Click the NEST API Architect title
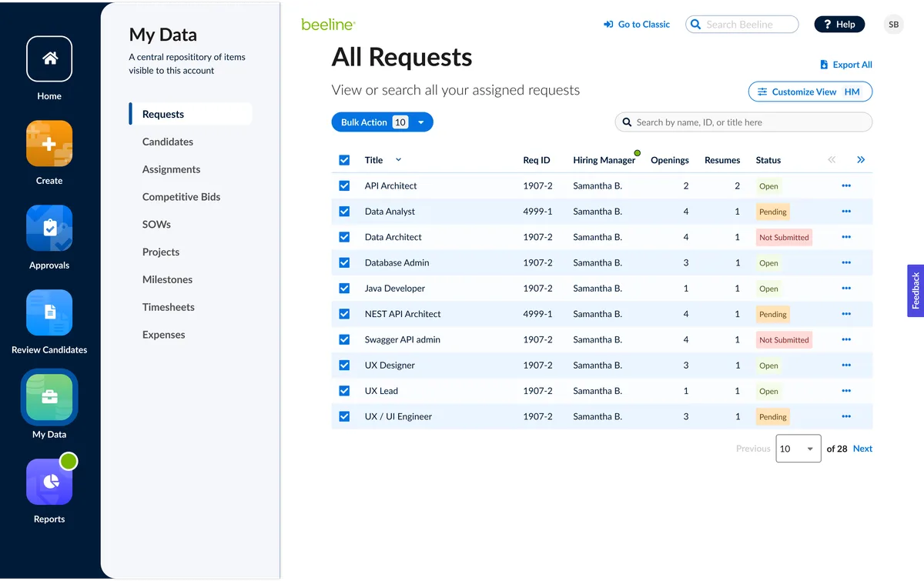 (x=403, y=314)
